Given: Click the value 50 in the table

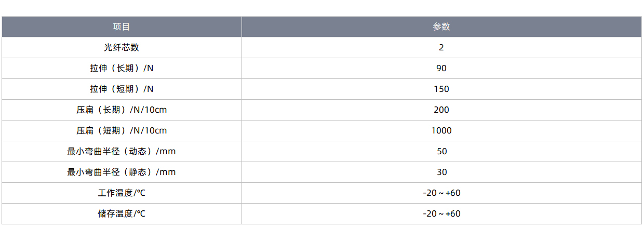Looking at the screenshot, I should coord(441,151).
